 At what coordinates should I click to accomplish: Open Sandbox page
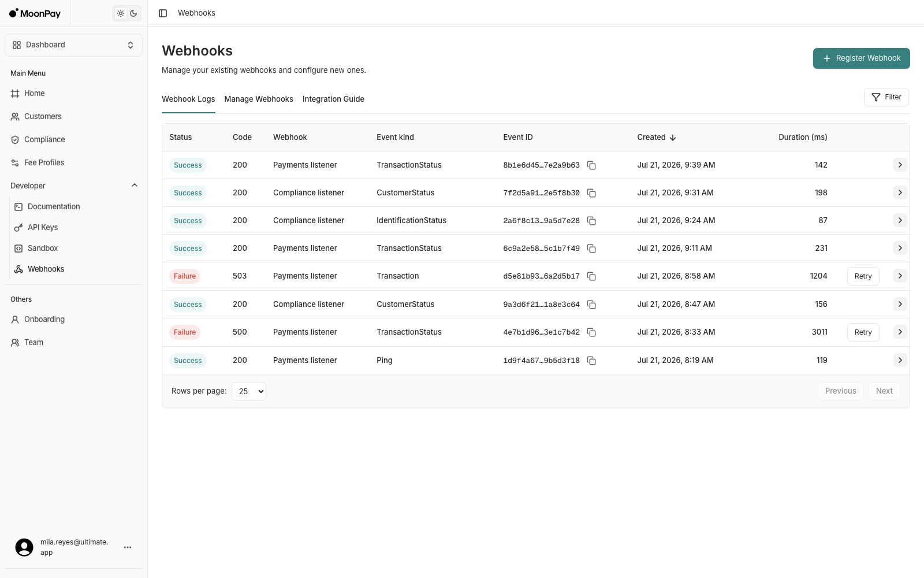[x=76, y=249]
